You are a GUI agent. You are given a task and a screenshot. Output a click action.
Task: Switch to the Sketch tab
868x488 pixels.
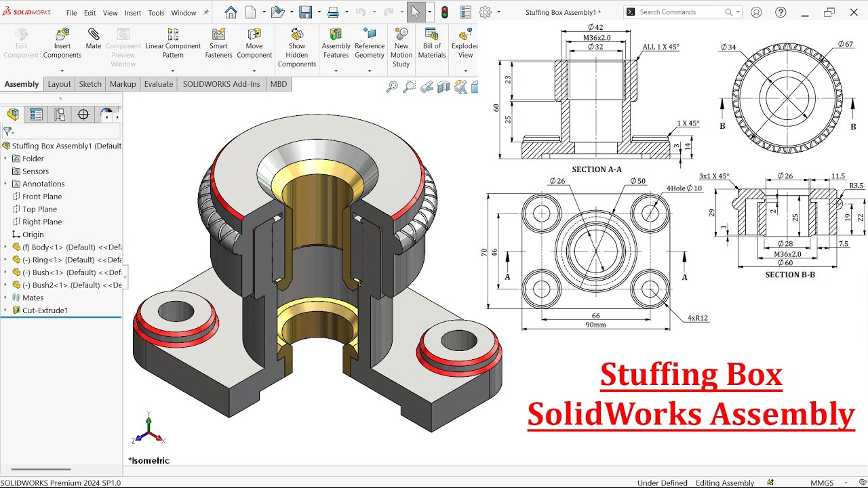(x=90, y=84)
